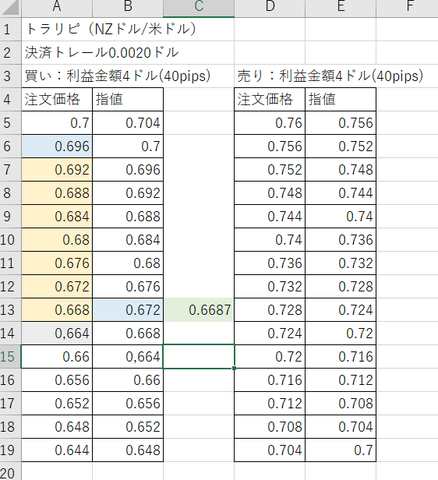Click cell 決済トレール0.0020ドル

(x=102, y=53)
